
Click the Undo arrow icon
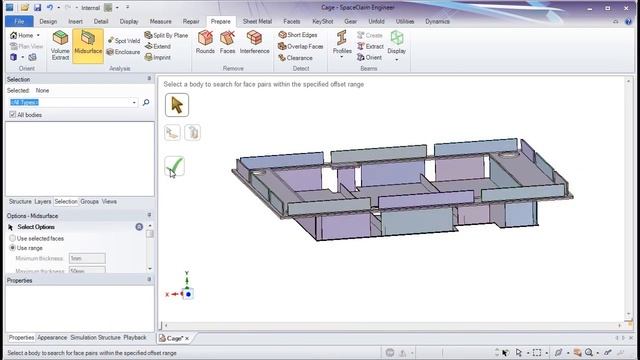coord(50,7)
